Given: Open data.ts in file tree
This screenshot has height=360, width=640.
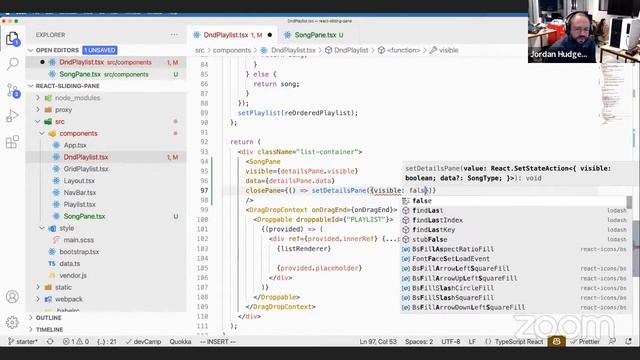Looking at the screenshot, I should coord(69,264).
